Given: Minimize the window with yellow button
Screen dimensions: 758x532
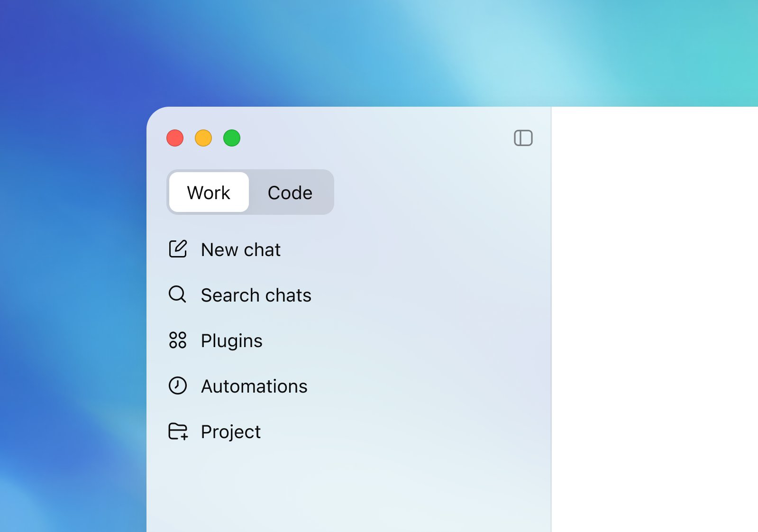Looking at the screenshot, I should [203, 138].
